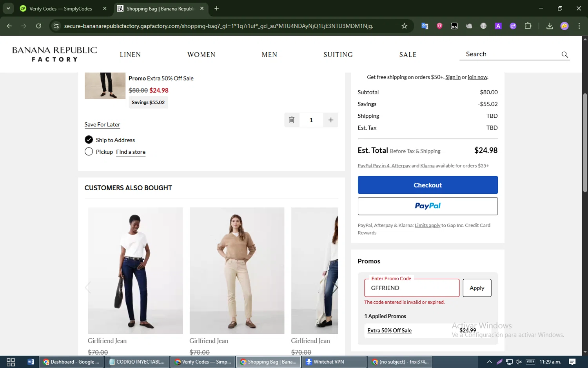Click Save For Later link

click(x=102, y=124)
